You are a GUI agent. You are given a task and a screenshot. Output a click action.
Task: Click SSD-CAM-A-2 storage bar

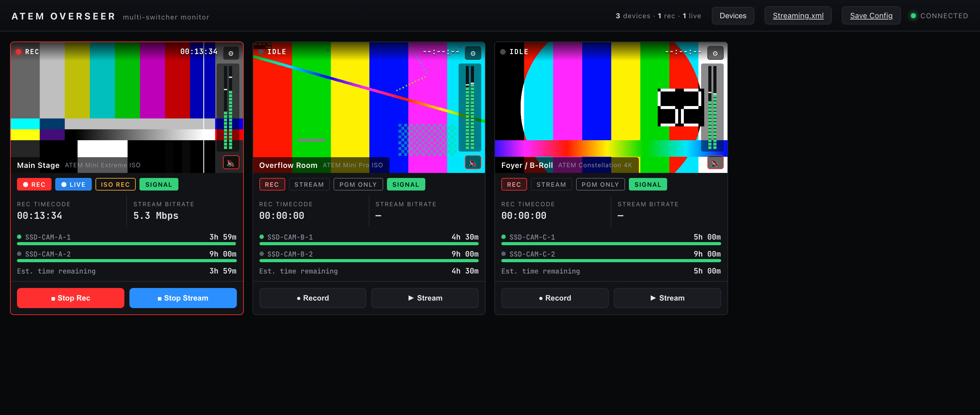tap(127, 260)
